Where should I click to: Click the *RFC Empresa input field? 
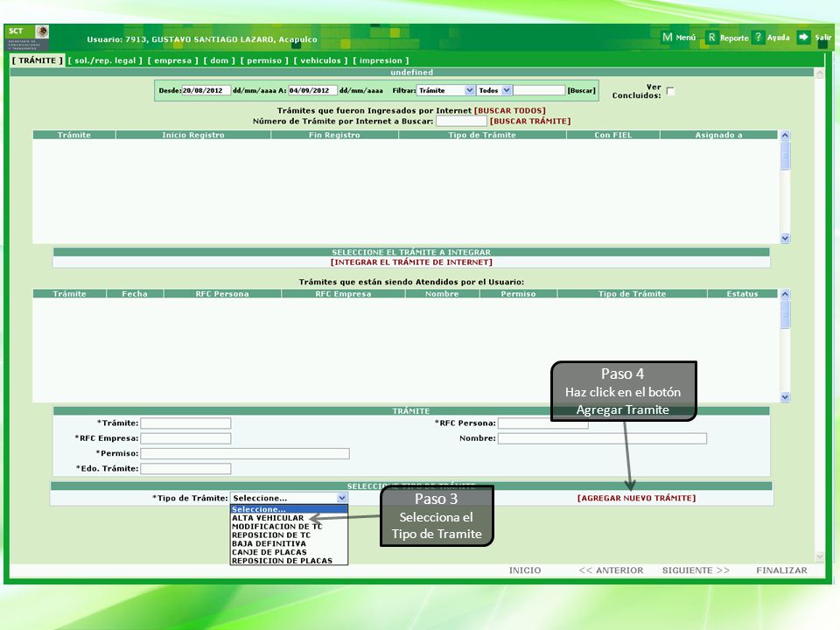coord(185,438)
